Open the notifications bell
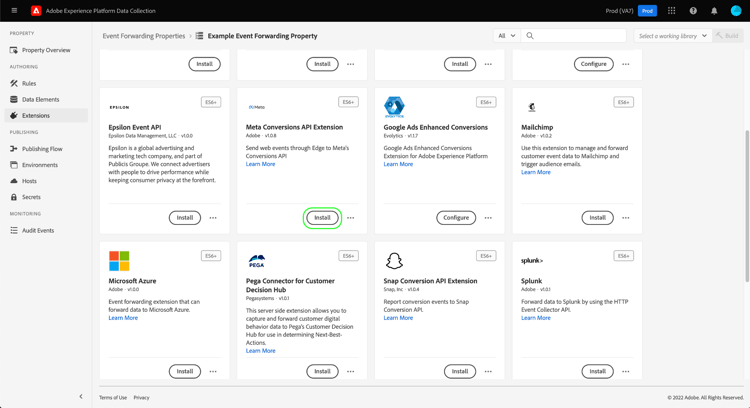750x408 pixels. pyautogui.click(x=714, y=11)
